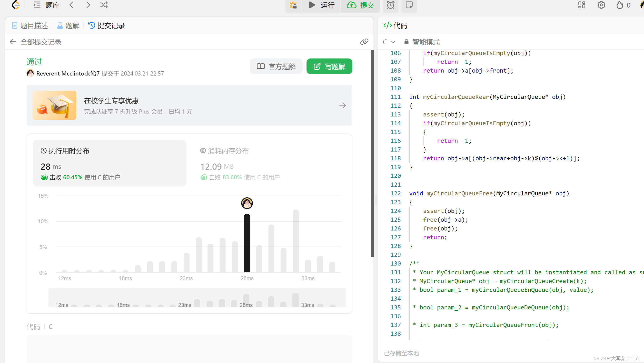Open the C language dropdown

point(389,42)
